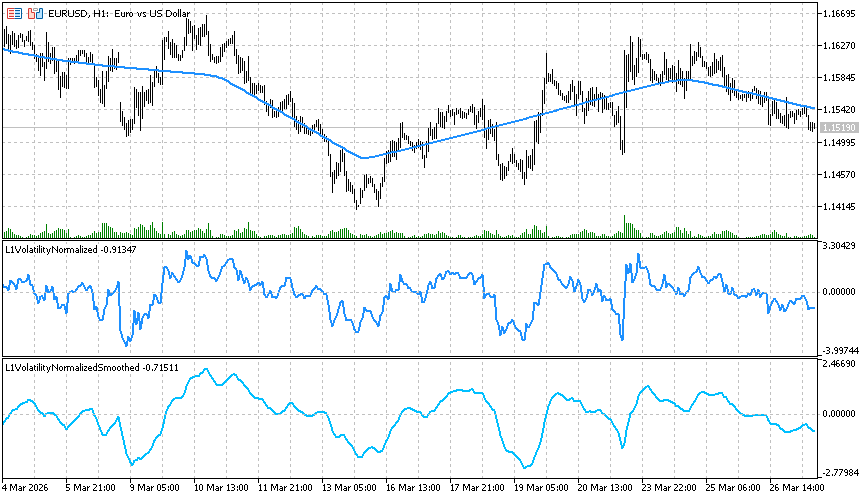Screen dimensions: 864x498
Task: Click price scale value 1.14570
Action: point(839,175)
